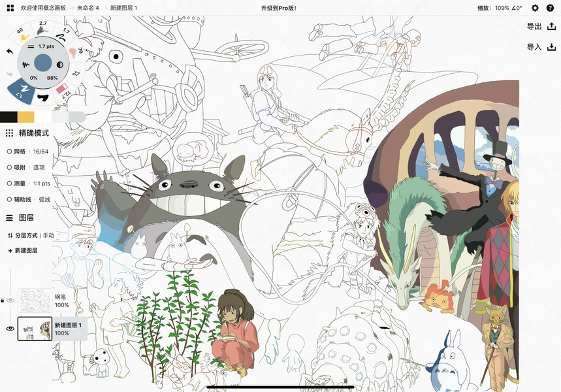Click + 新建图层 to add layer
The width and height of the screenshot is (561, 392).
pyautogui.click(x=23, y=251)
